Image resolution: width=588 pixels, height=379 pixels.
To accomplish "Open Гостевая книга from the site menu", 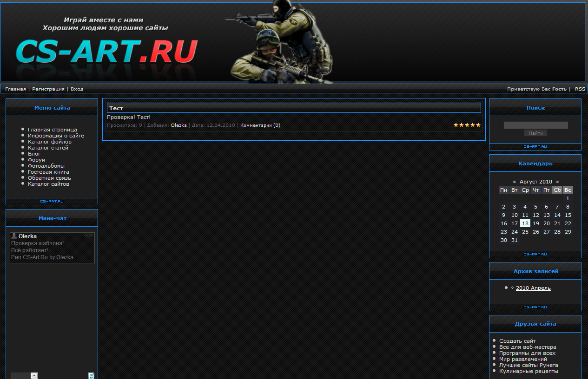I will pos(49,171).
